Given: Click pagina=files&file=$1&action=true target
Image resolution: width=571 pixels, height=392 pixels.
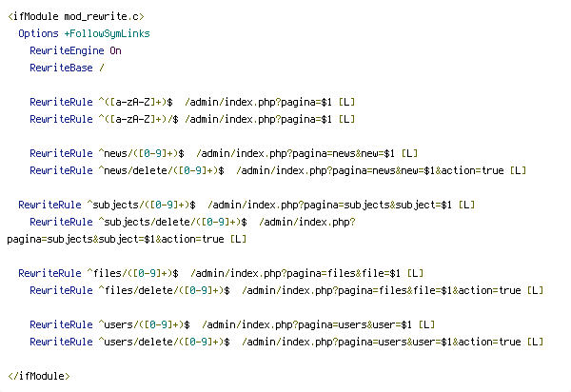Looking at the screenshot, I should tap(429, 290).
